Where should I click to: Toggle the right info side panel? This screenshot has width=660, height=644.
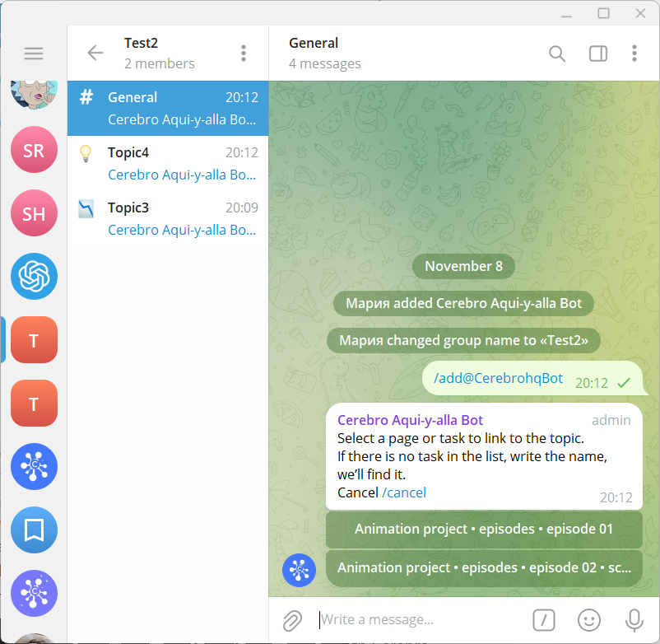[598, 54]
